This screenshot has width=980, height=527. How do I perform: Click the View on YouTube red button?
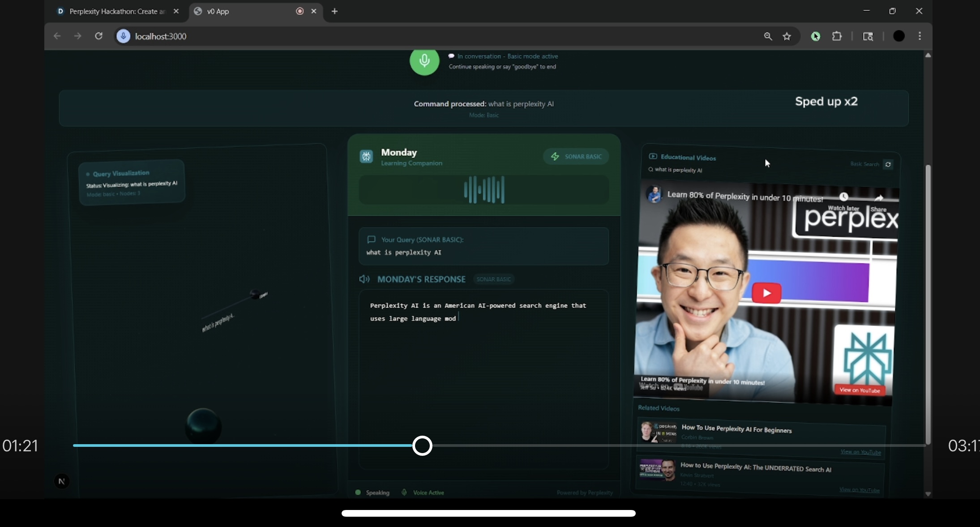point(860,390)
